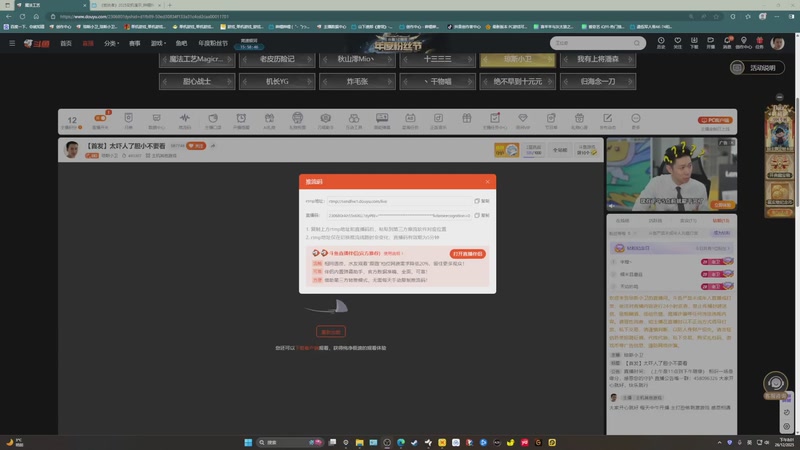Click left arrow on 炸毛张 button
The image size is (800, 450).
(x=326, y=82)
